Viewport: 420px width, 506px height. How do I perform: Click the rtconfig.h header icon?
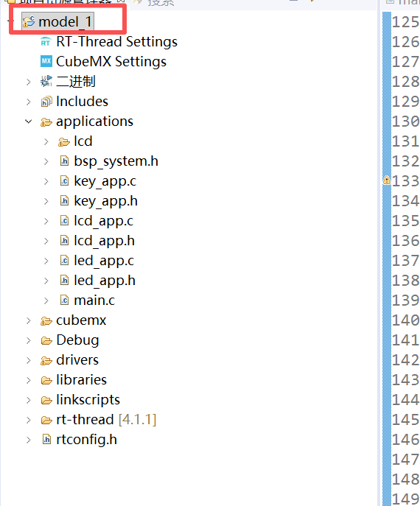(x=47, y=440)
